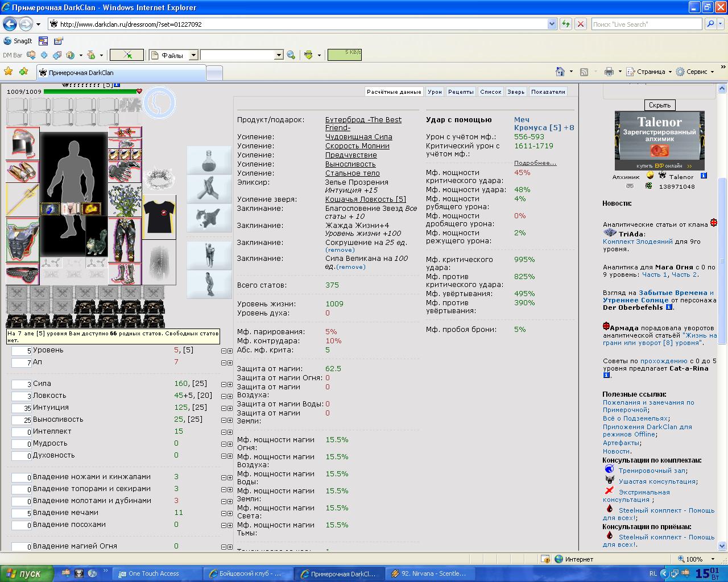
Task: Click the Меч Кромуса [5] +8 link
Action: 544,124
